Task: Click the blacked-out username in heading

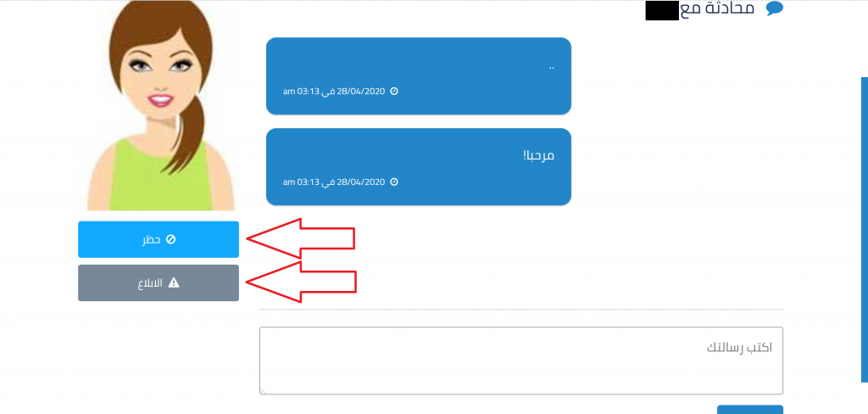Action: click(662, 10)
